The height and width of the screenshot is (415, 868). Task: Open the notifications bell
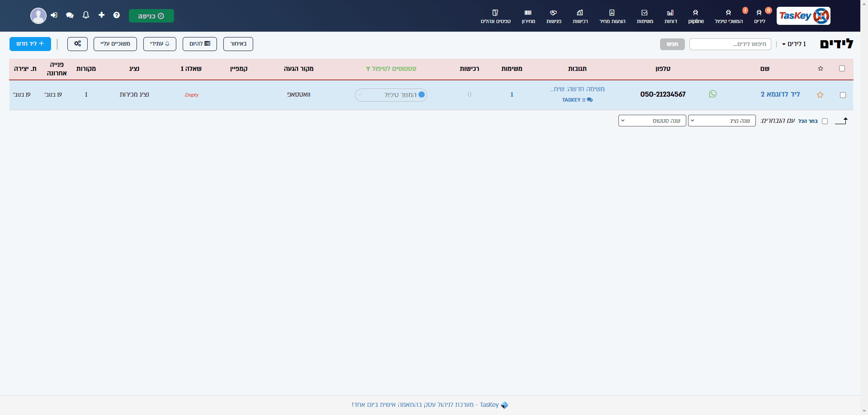[86, 15]
